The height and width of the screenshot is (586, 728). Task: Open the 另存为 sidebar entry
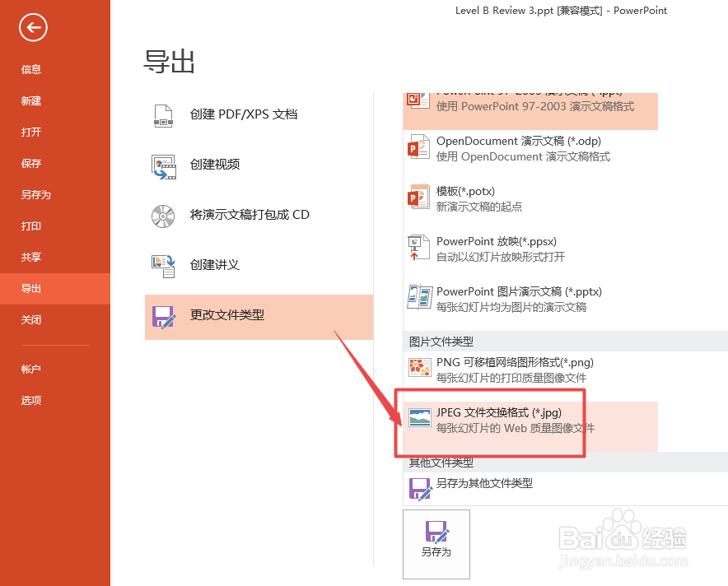(x=35, y=195)
